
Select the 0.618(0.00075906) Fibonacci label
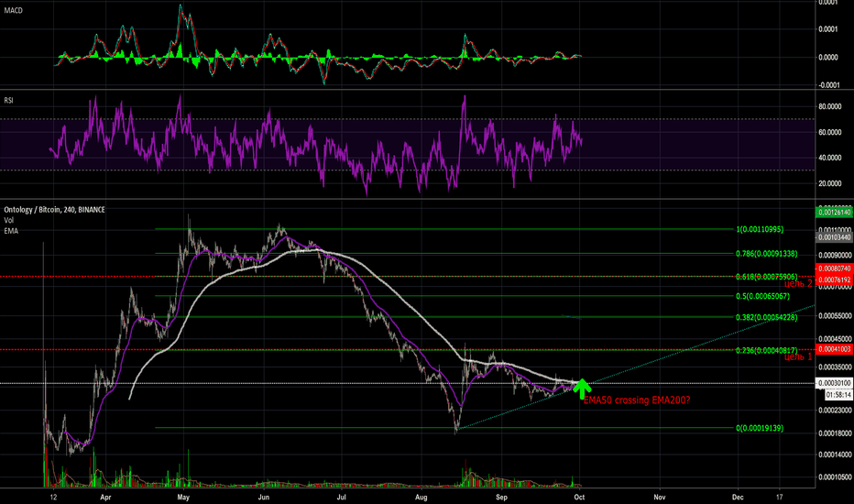point(766,277)
